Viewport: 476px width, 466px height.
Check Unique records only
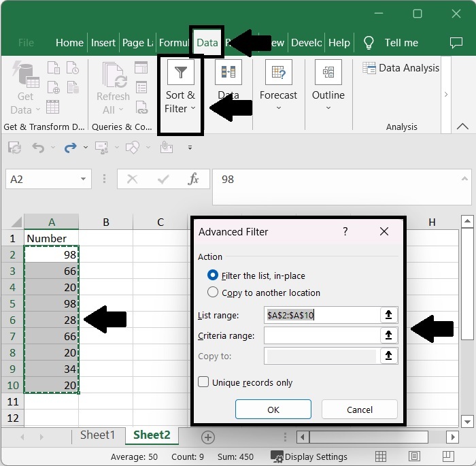(x=245, y=382)
